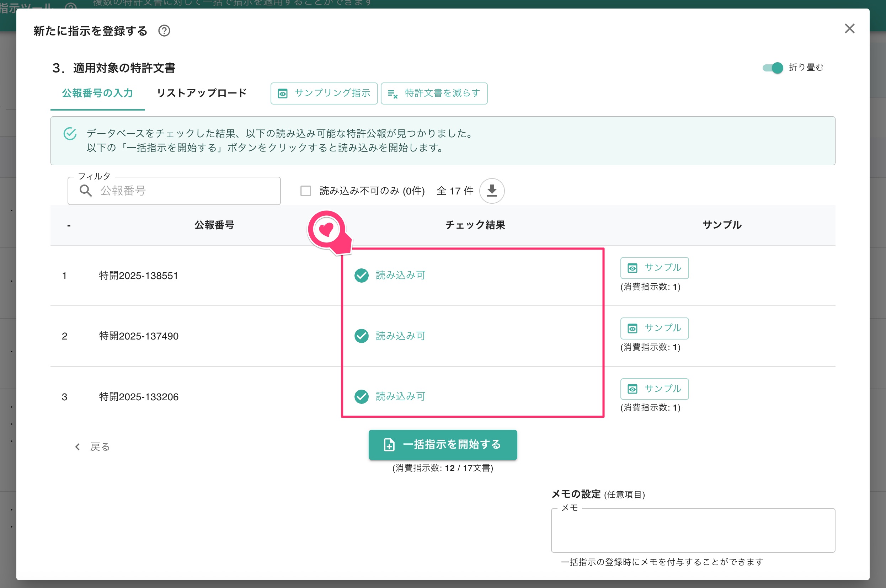
Task: Click the サンプル column header
Action: click(722, 225)
